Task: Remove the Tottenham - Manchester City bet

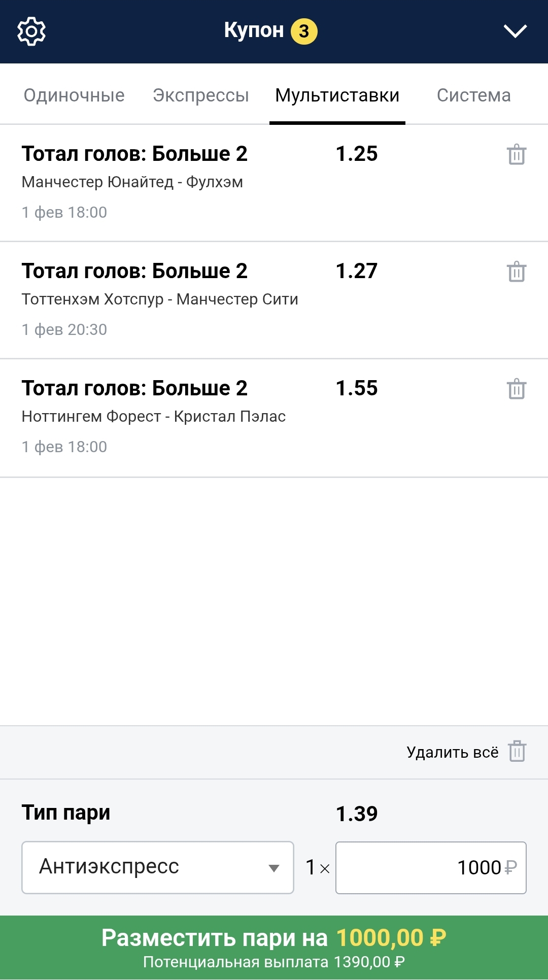Action: (x=517, y=272)
